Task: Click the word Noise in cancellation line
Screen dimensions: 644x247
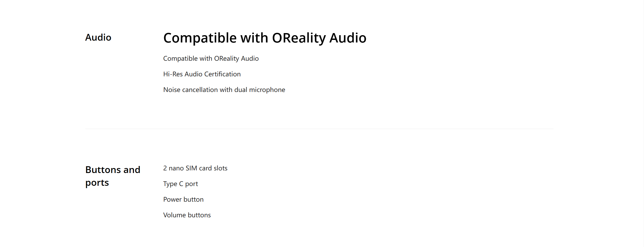Action: click(172, 90)
